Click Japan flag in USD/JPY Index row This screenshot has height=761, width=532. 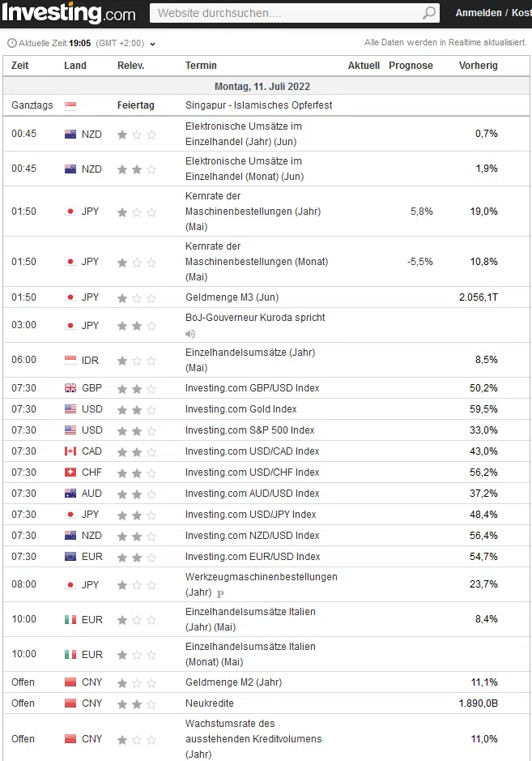70,515
